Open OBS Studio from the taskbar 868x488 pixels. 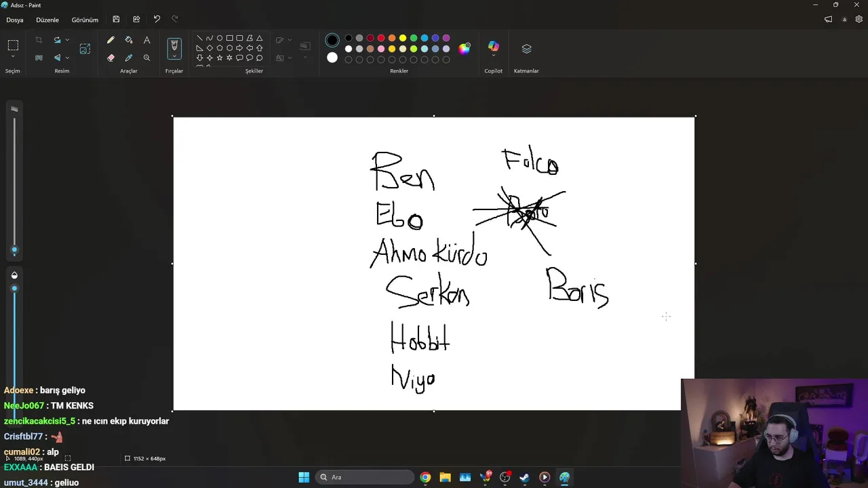(505, 477)
